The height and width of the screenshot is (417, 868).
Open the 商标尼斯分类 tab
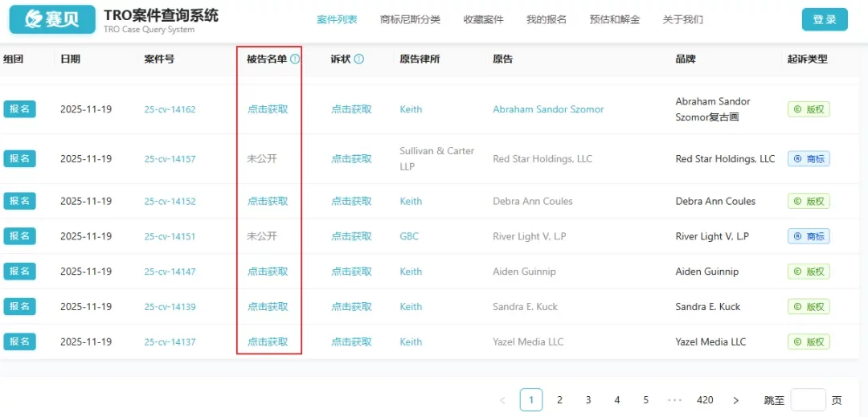pyautogui.click(x=410, y=19)
